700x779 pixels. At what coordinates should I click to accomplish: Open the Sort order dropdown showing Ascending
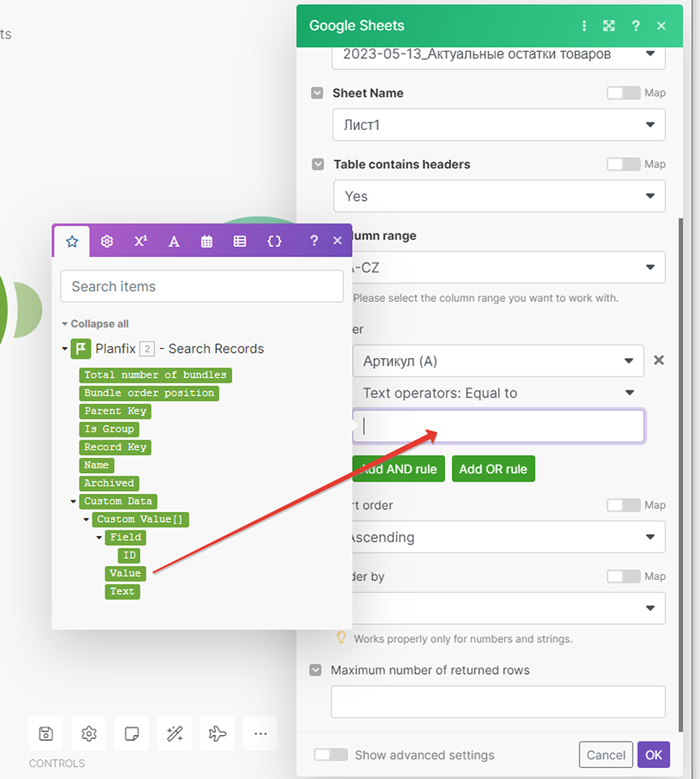[x=508, y=537]
